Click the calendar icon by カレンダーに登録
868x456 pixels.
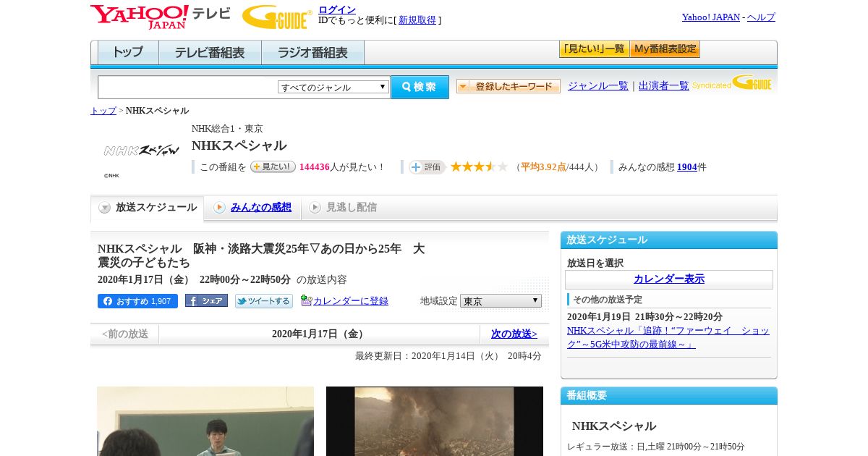307,300
